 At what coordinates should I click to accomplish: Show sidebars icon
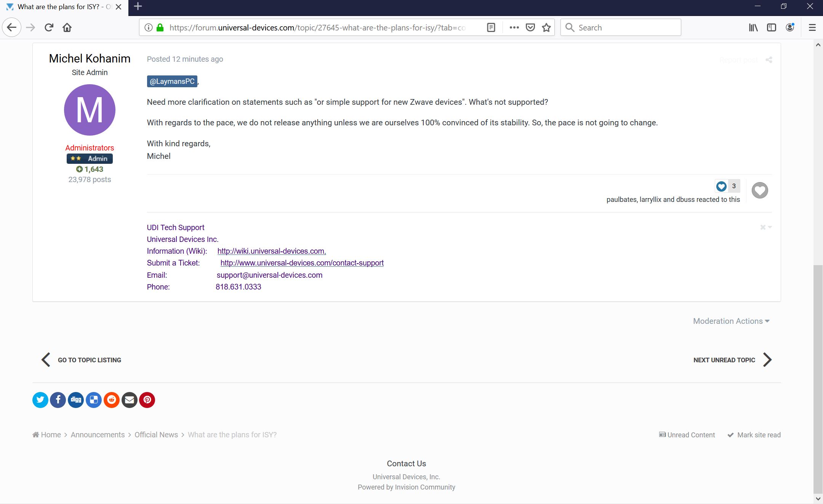point(772,27)
